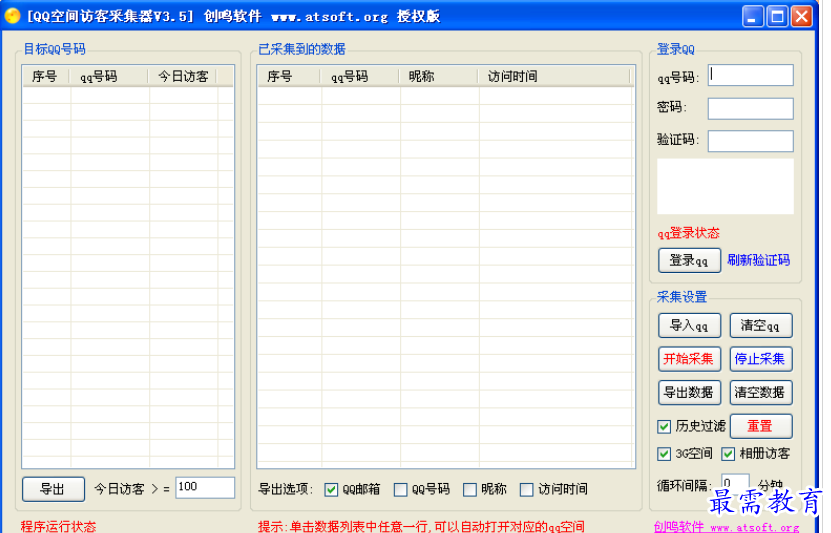Click 序号 column header in collected data table
This screenshot has height=533, width=831.
pyautogui.click(x=289, y=76)
